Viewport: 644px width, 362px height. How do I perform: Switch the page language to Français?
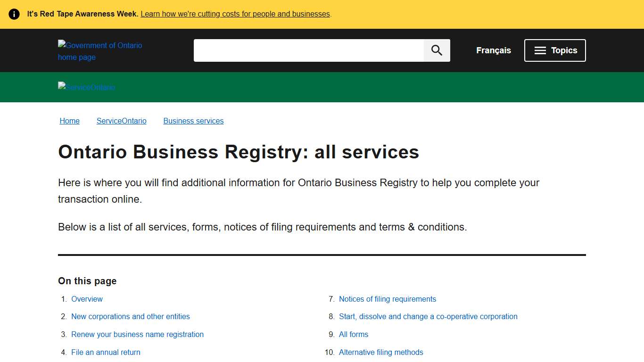[493, 50]
